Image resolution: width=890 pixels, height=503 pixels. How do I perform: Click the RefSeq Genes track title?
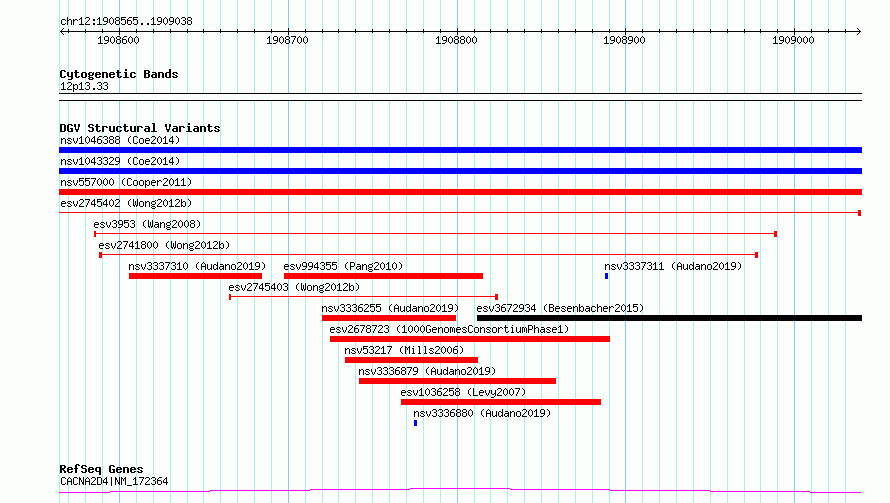pos(101,470)
